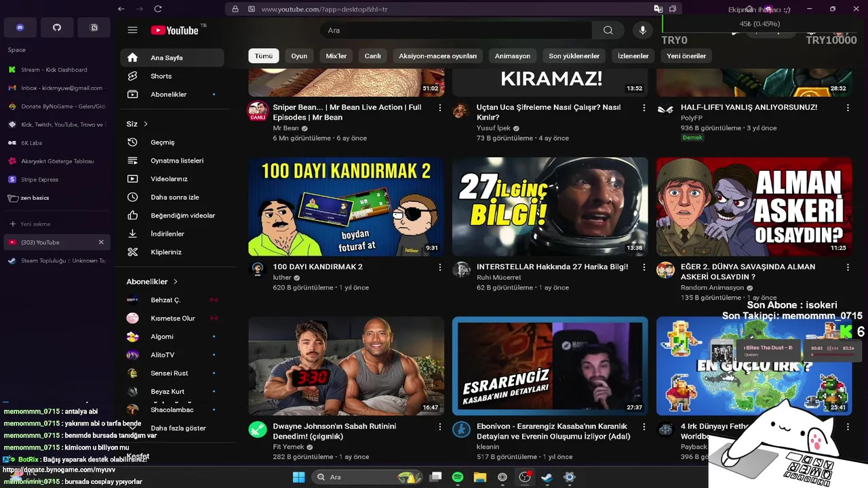Close the (303) YouTube tab

[x=101, y=242]
